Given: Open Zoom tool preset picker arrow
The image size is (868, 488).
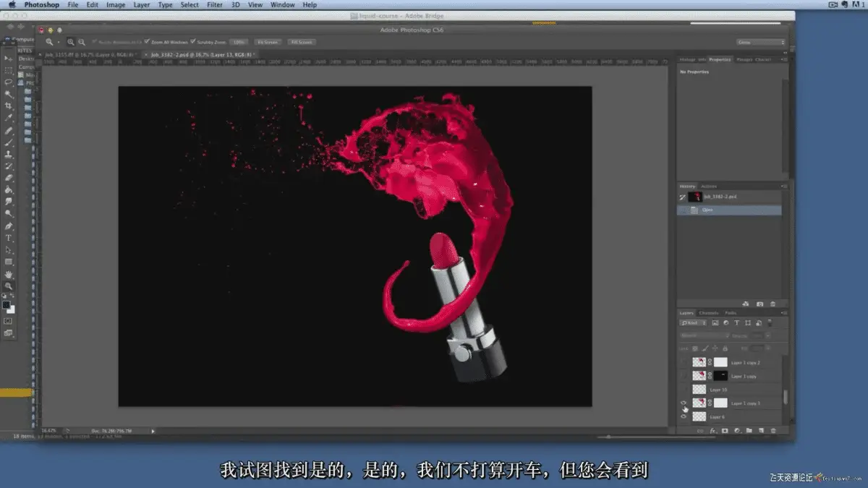Looking at the screenshot, I should click(x=59, y=42).
